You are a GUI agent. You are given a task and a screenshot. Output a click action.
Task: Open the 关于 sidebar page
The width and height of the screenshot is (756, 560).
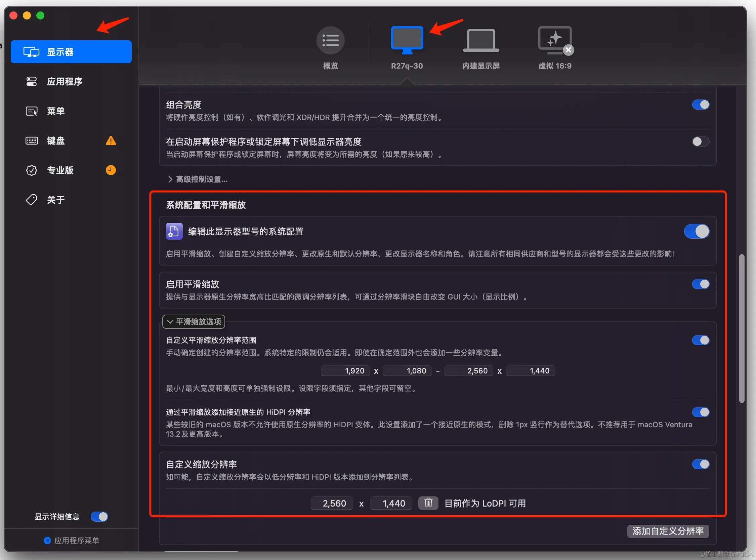(56, 200)
